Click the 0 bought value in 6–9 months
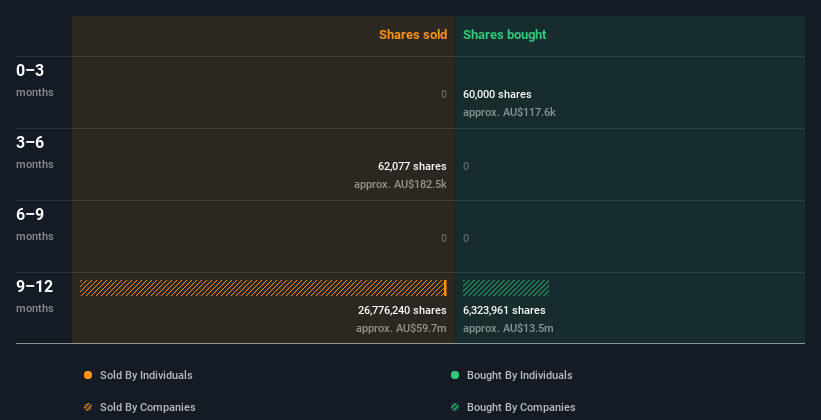 [466, 238]
